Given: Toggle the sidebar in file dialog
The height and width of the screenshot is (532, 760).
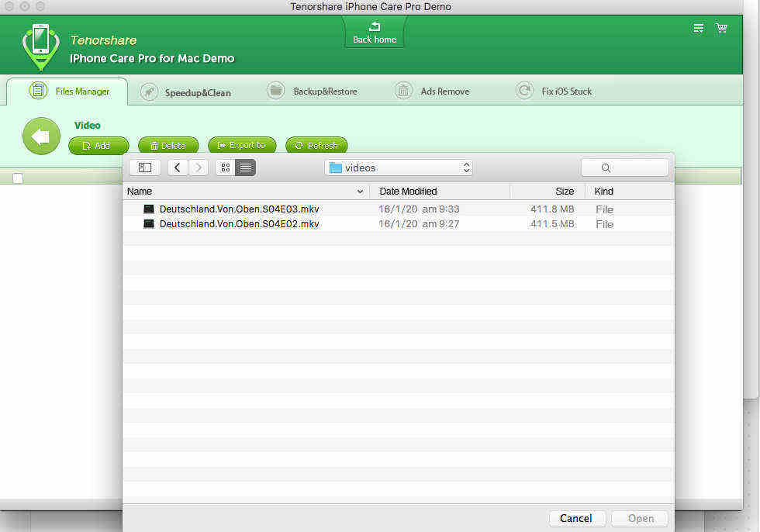Looking at the screenshot, I should coord(145,168).
